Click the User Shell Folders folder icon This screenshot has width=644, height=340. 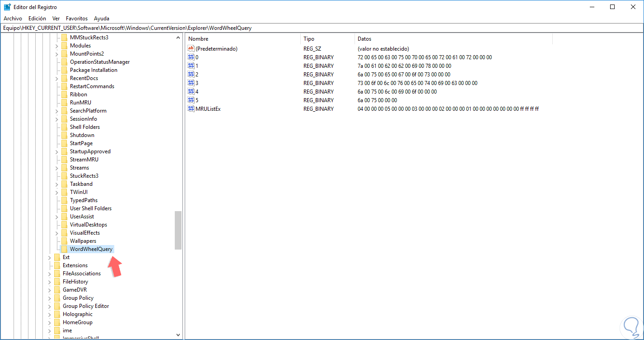click(64, 208)
